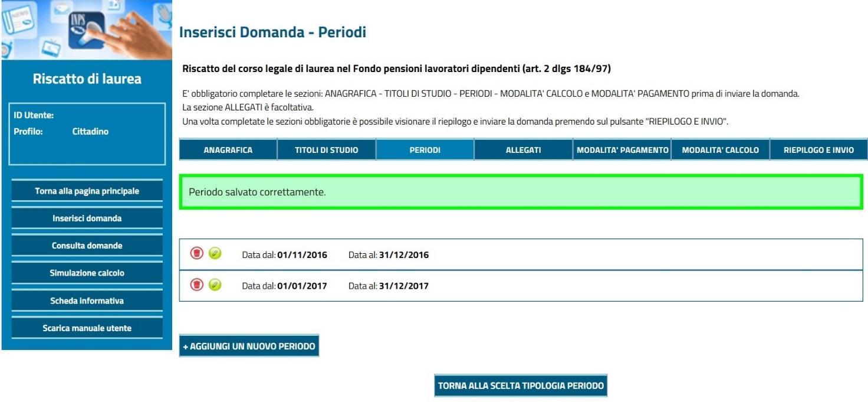This screenshot has width=868, height=402.
Task: Click Scarica manuale utente
Action: [87, 328]
